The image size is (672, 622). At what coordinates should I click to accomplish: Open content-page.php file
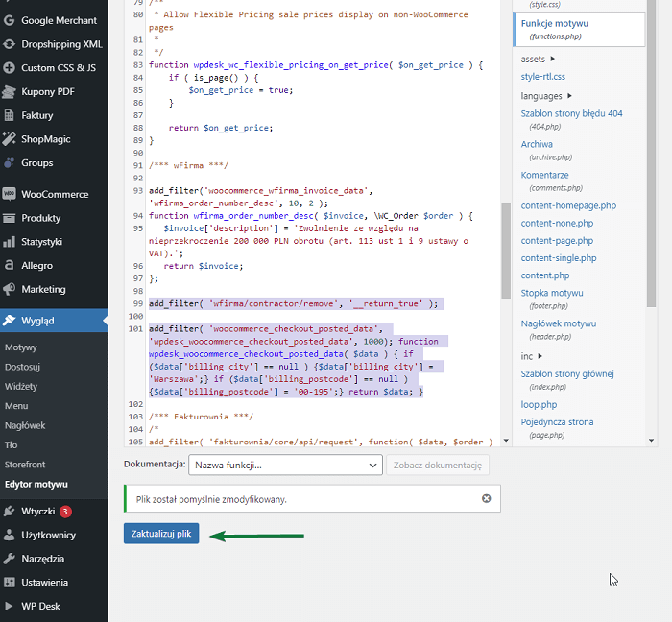[x=557, y=241]
